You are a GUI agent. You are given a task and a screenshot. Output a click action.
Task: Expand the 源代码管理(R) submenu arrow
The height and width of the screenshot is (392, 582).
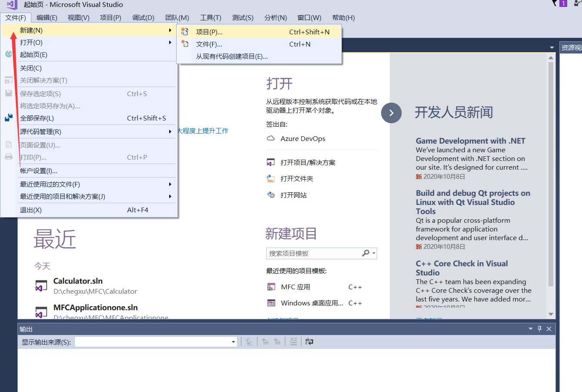pos(170,131)
